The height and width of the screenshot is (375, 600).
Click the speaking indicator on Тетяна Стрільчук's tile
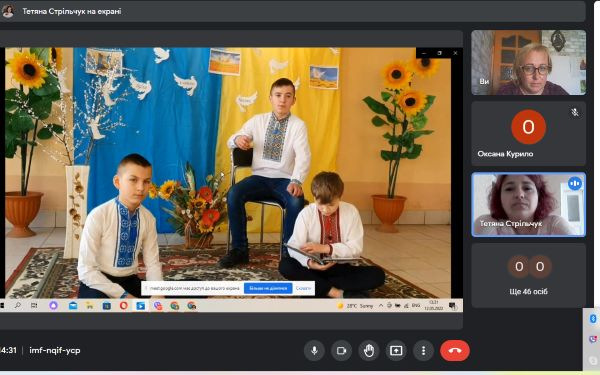[x=574, y=184]
